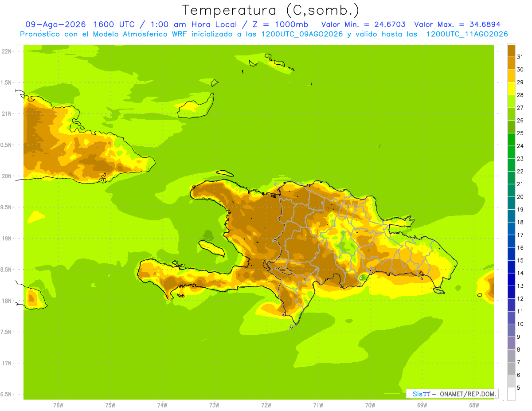Click legend value '25'
Viewport: 532px width, 411px height.
[x=520, y=133]
